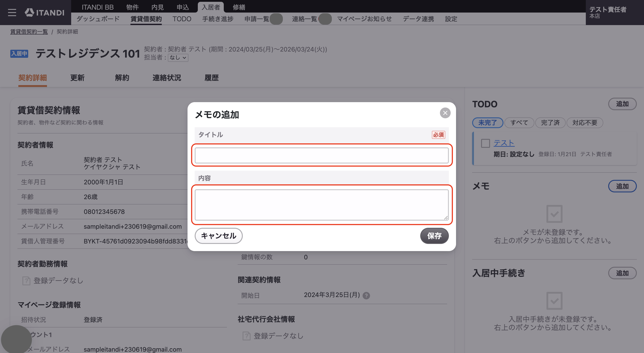Select the 連絡状況 tab
The width and height of the screenshot is (644, 353).
[x=167, y=78]
